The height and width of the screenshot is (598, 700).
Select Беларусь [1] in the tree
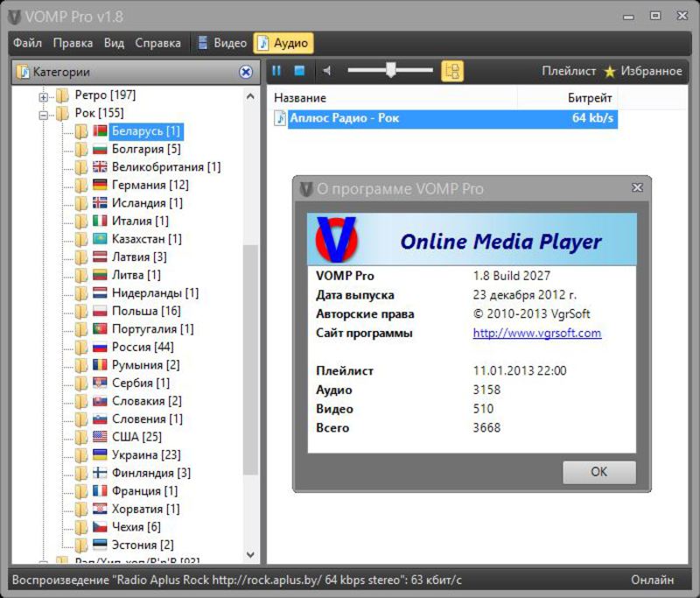click(146, 130)
